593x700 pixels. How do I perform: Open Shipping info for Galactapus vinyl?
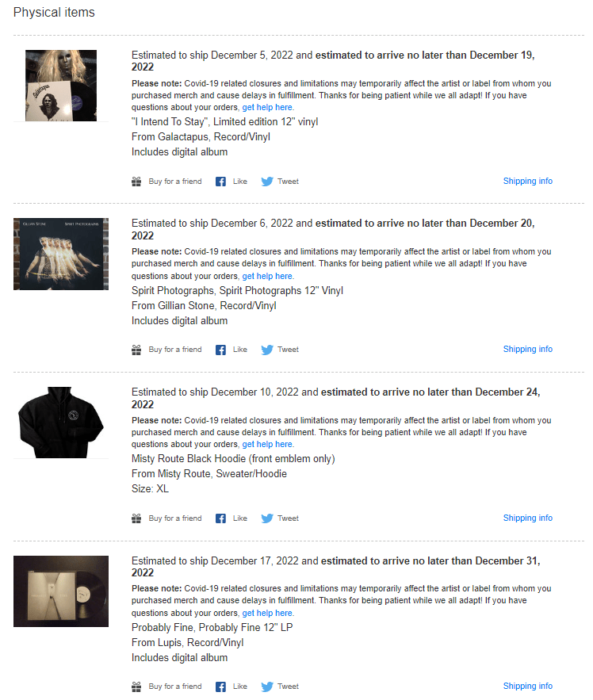[x=527, y=181]
